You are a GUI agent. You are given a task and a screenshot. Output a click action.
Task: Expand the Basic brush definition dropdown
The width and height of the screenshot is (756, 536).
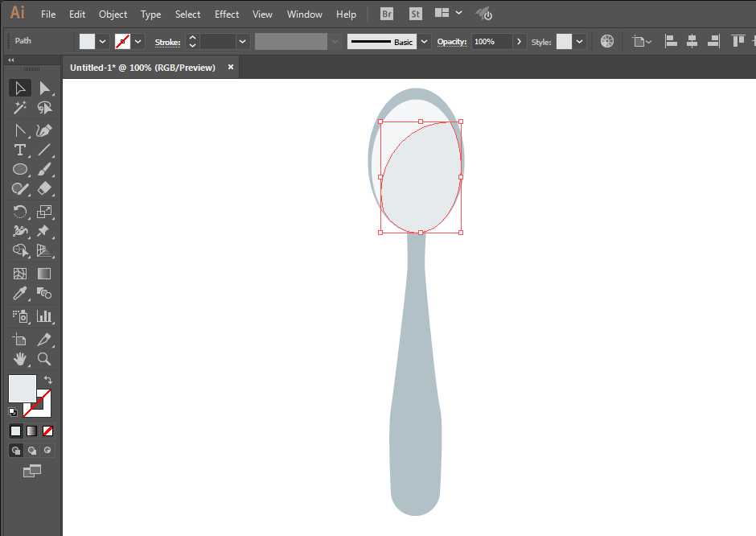point(424,40)
